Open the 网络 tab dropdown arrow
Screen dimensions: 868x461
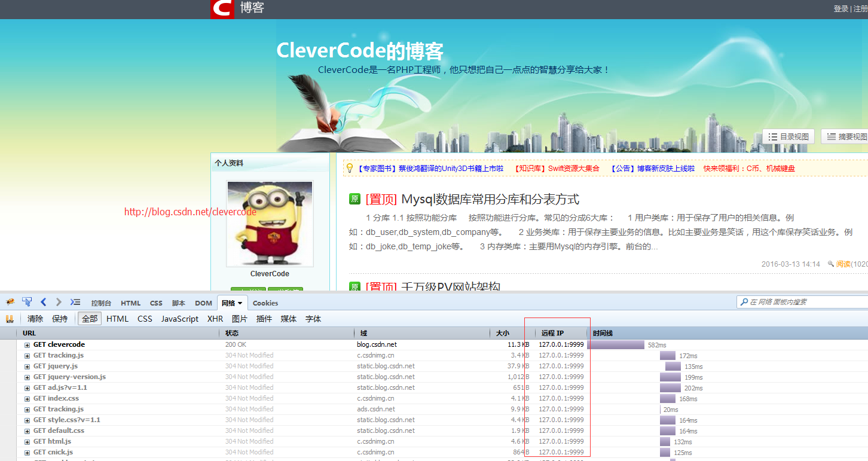pyautogui.click(x=240, y=303)
